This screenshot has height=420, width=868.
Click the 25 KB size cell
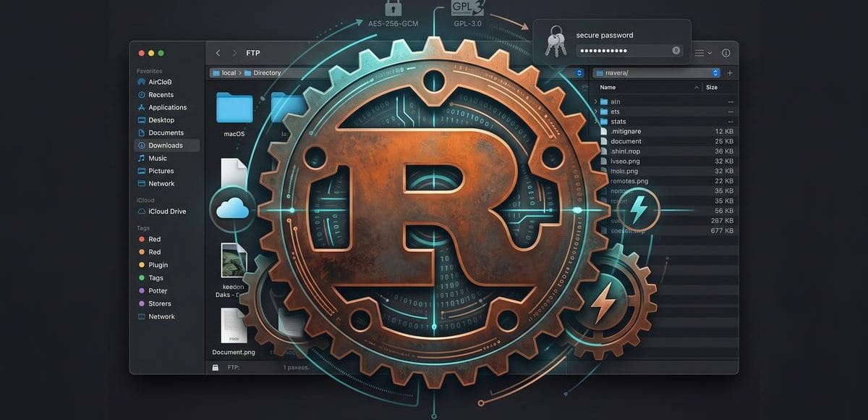(724, 141)
